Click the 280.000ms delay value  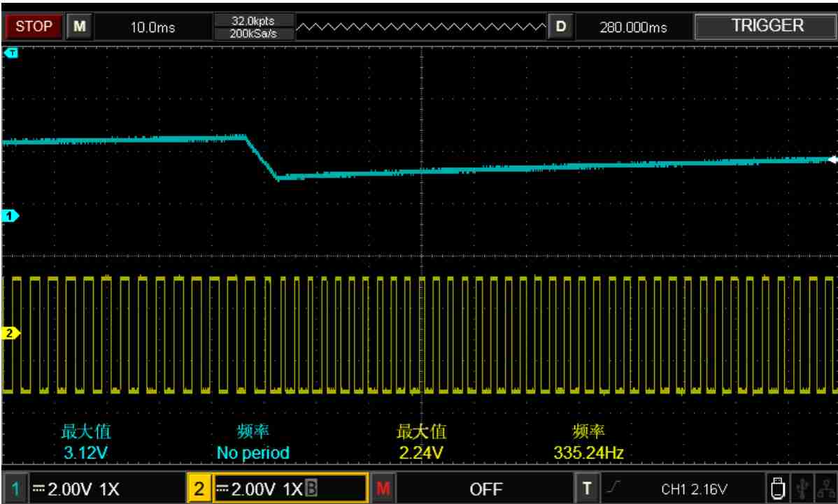[633, 27]
